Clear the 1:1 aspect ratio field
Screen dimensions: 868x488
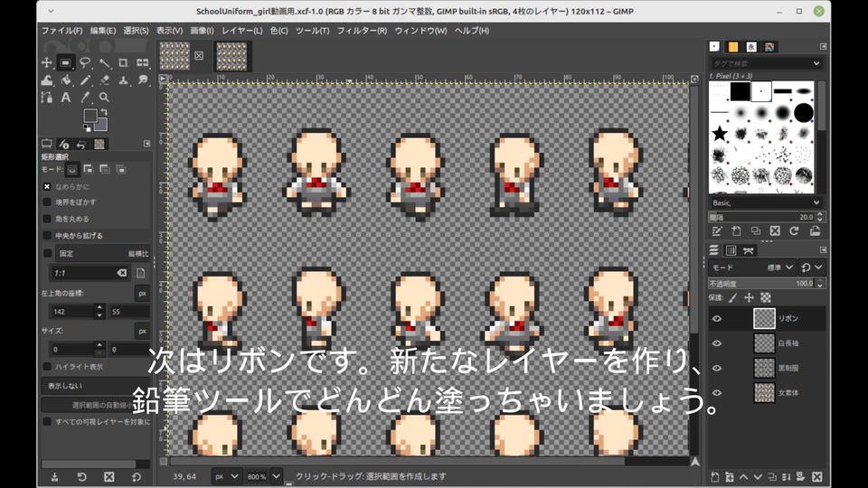pyautogui.click(x=122, y=273)
